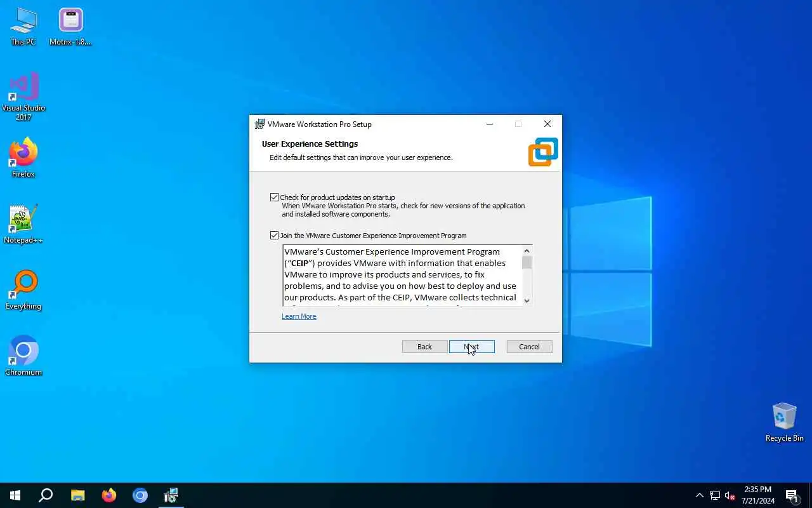Click the taskbar clock and date
This screenshot has width=812, height=508.
[758, 495]
